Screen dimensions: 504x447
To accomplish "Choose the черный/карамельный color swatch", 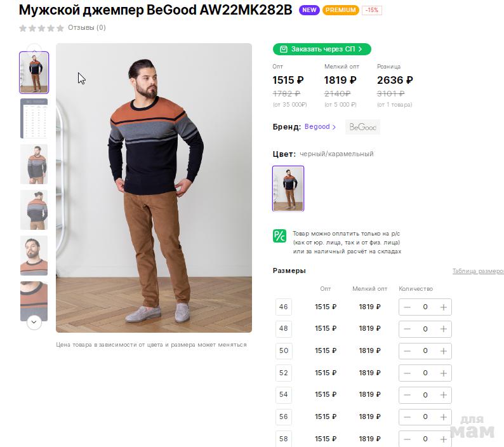I will [288, 189].
